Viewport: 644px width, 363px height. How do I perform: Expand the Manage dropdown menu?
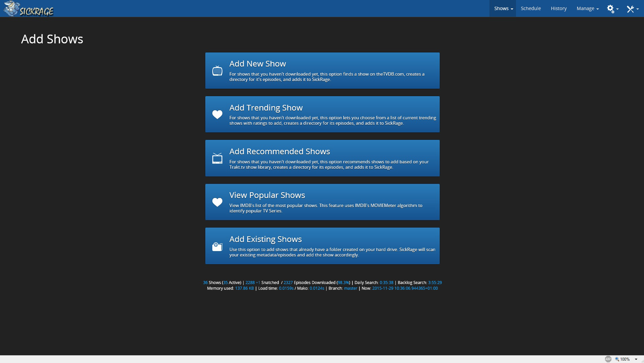click(588, 8)
